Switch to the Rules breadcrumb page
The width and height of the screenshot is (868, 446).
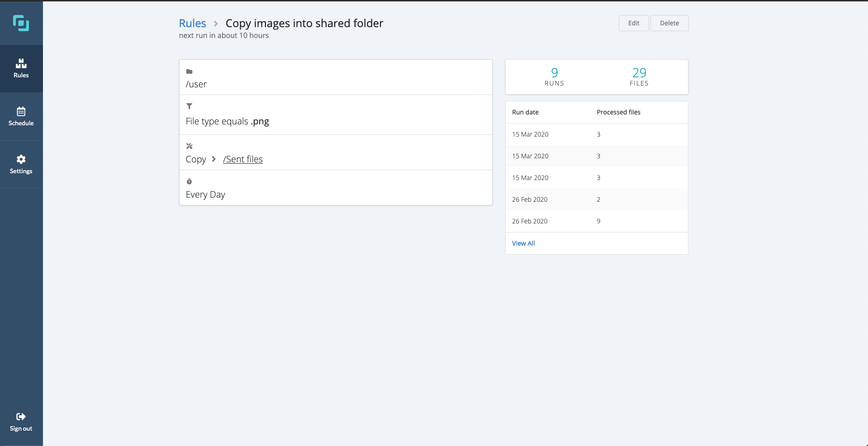pyautogui.click(x=192, y=23)
